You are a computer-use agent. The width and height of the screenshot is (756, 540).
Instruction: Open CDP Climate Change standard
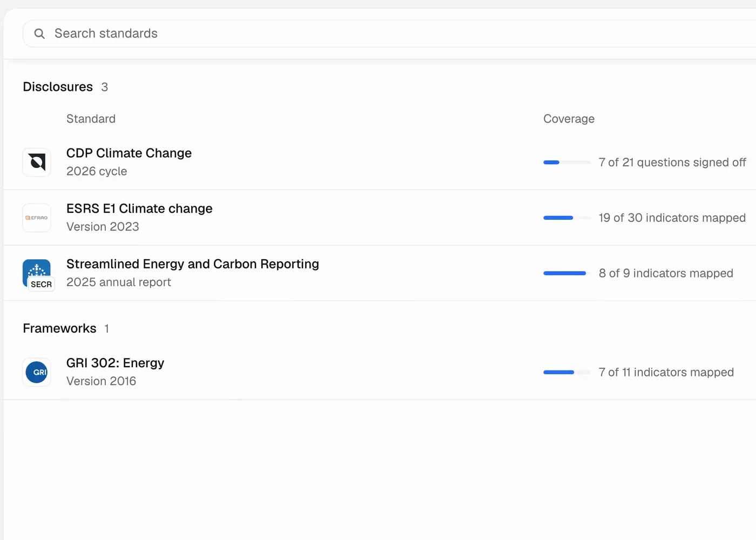129,153
